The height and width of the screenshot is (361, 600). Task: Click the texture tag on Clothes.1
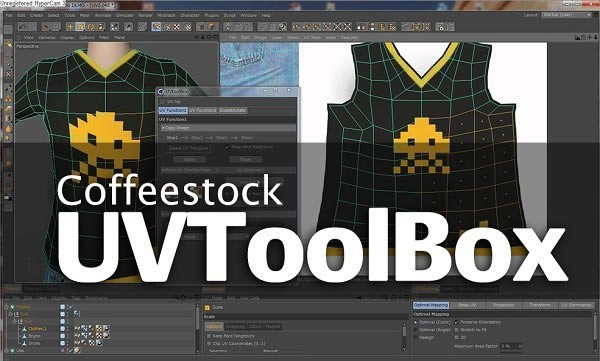pos(99,328)
